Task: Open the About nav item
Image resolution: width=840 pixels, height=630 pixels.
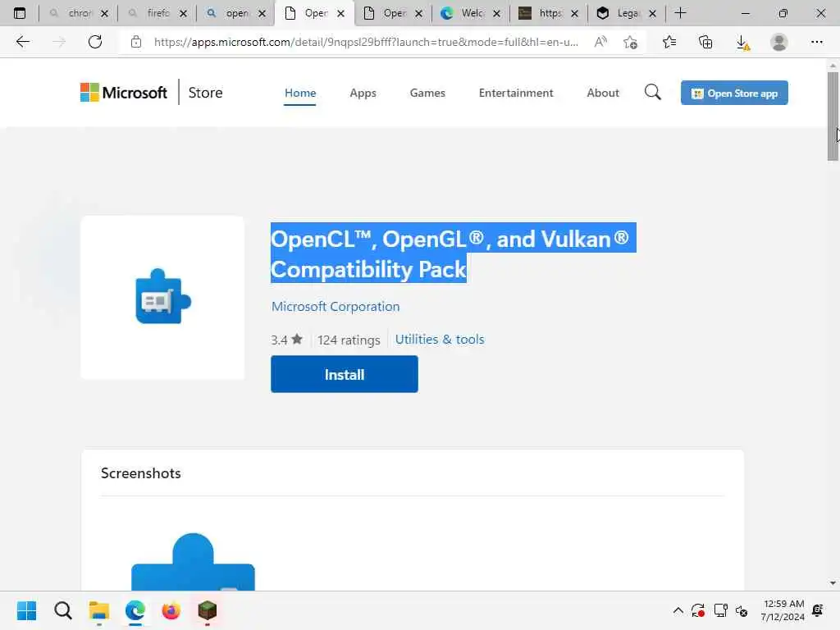Action: 603,93
